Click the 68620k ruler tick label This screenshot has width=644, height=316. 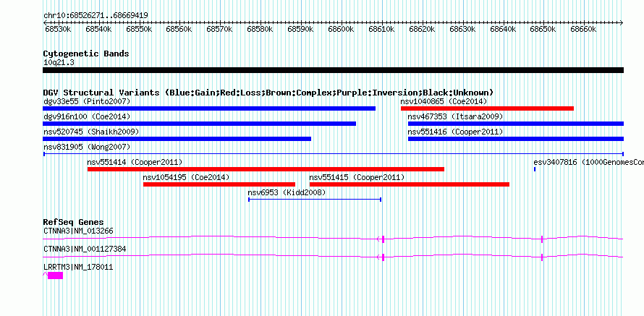coord(422,30)
